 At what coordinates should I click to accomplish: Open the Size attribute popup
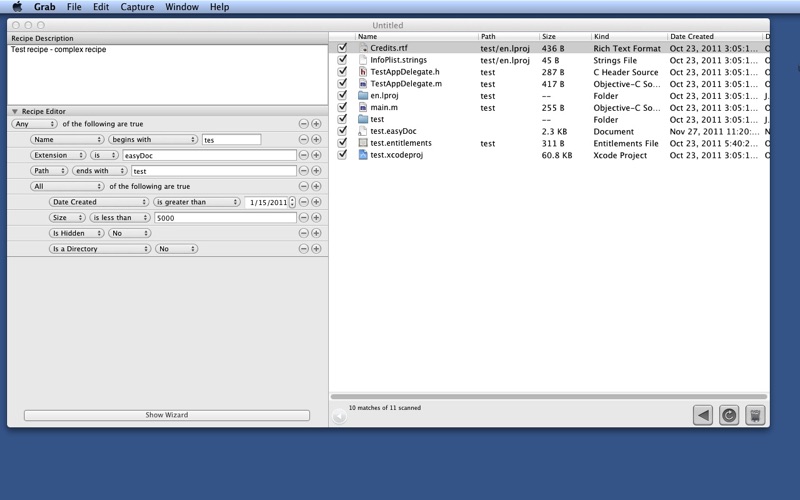(67, 218)
